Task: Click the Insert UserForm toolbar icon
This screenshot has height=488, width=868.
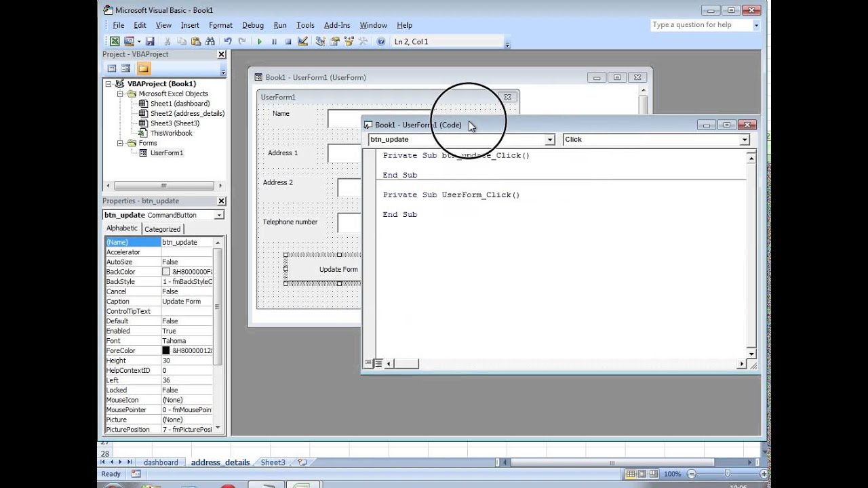Action: click(x=128, y=41)
